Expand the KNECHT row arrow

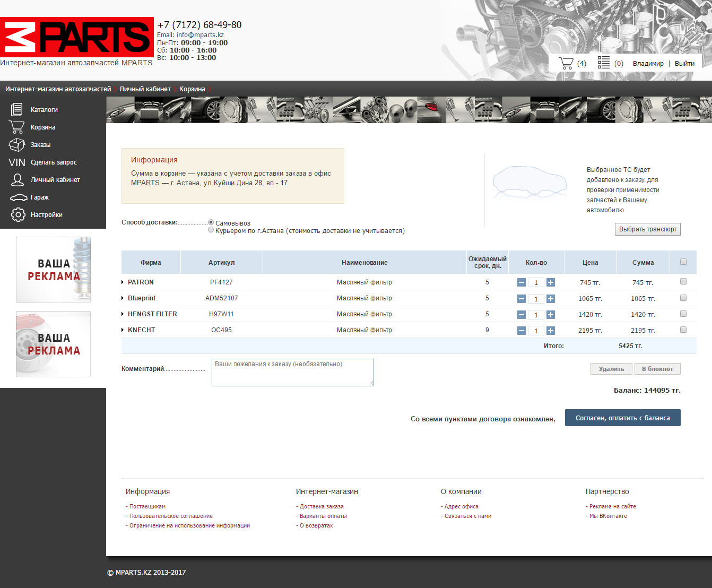123,330
